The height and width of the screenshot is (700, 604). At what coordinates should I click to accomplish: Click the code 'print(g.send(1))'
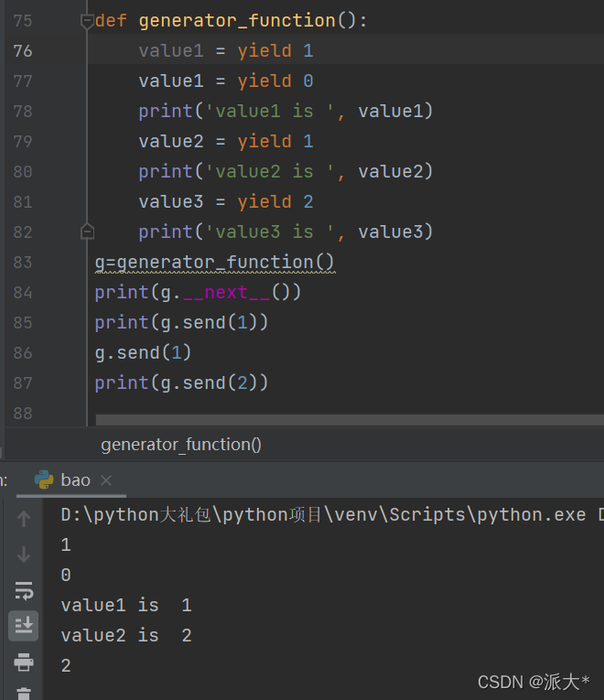181,323
